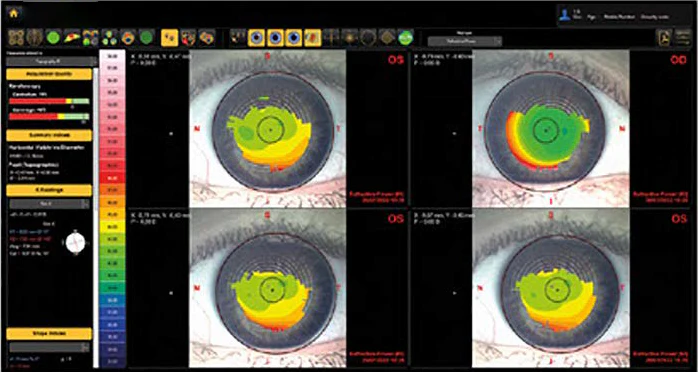698x372 pixels.
Task: Select the multi-map grid toolbar icon
Action: point(90,37)
